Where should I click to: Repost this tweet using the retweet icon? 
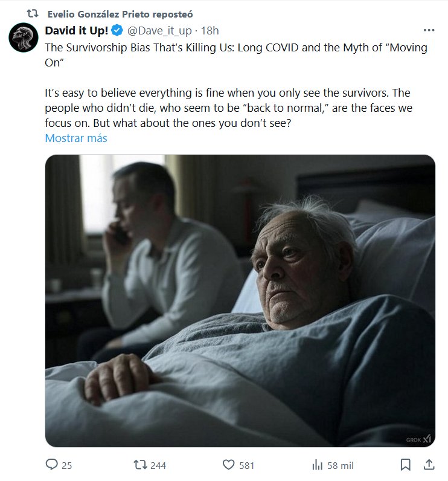click(x=139, y=465)
